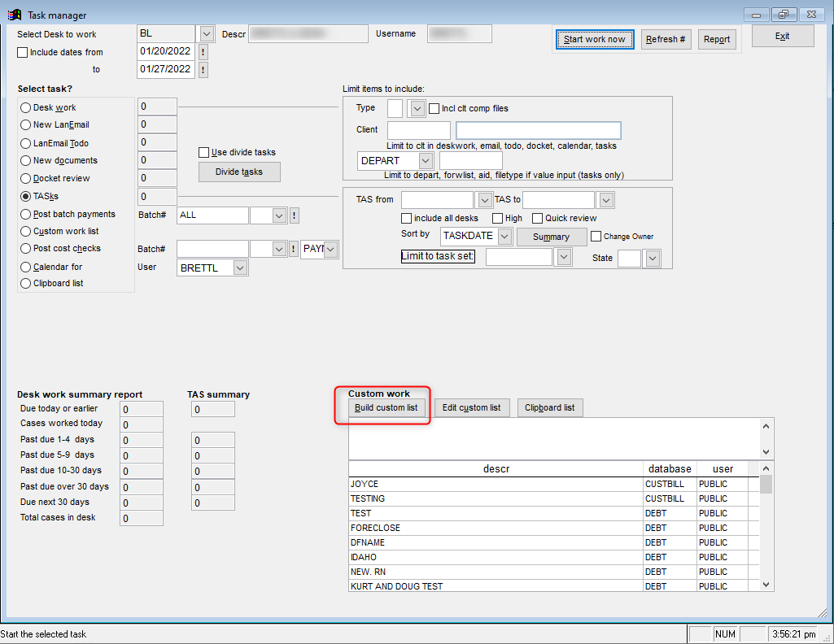This screenshot has height=644, width=834.
Task: Select the New documents radio option
Action: (25, 160)
